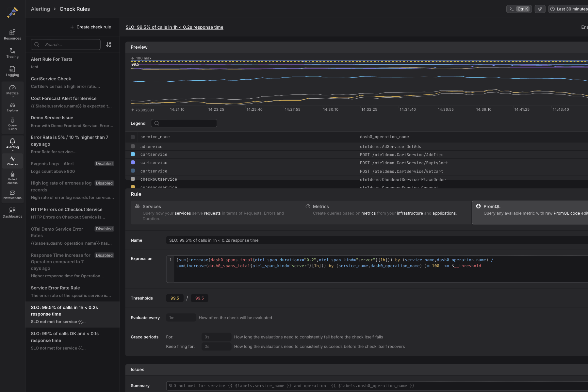
Task: Open the Metrics Explorer
Action: (x=12, y=107)
